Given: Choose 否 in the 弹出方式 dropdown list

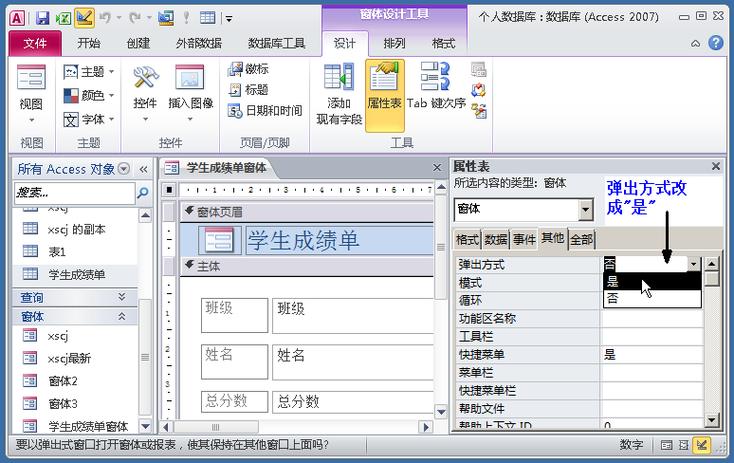Looking at the screenshot, I should (x=652, y=298).
